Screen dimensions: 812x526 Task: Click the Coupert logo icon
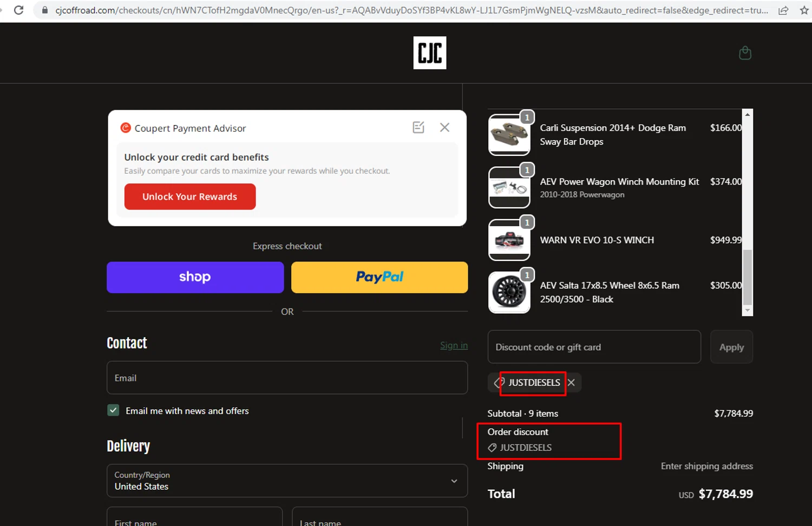coord(126,128)
